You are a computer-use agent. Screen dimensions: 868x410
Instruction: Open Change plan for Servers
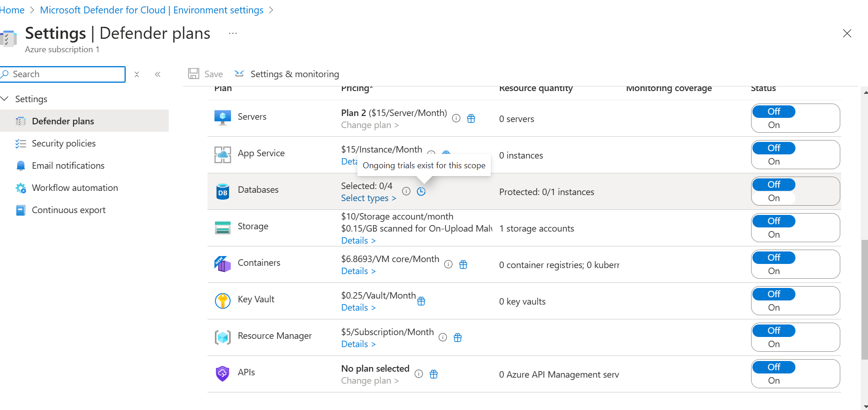tap(370, 125)
